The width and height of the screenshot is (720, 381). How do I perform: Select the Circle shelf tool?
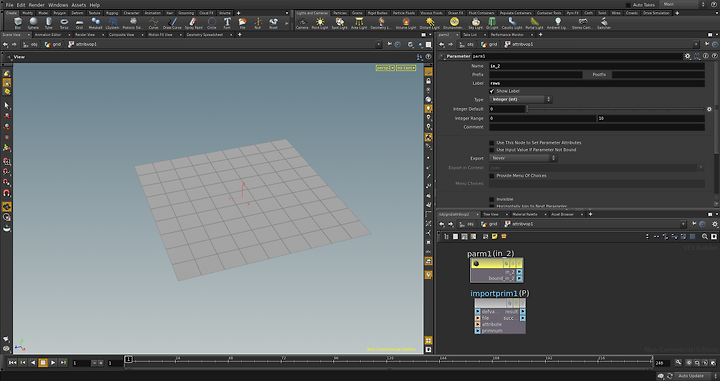[x=212, y=23]
